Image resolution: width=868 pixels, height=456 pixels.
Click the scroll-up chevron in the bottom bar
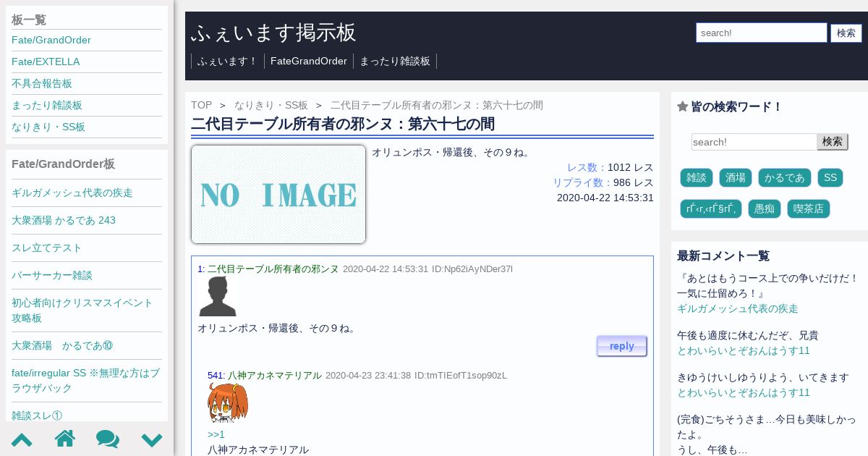[22, 439]
